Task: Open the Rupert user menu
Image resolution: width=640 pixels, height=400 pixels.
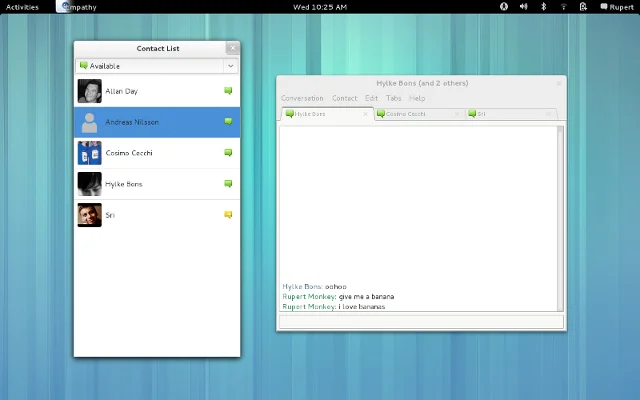Action: click(x=615, y=6)
